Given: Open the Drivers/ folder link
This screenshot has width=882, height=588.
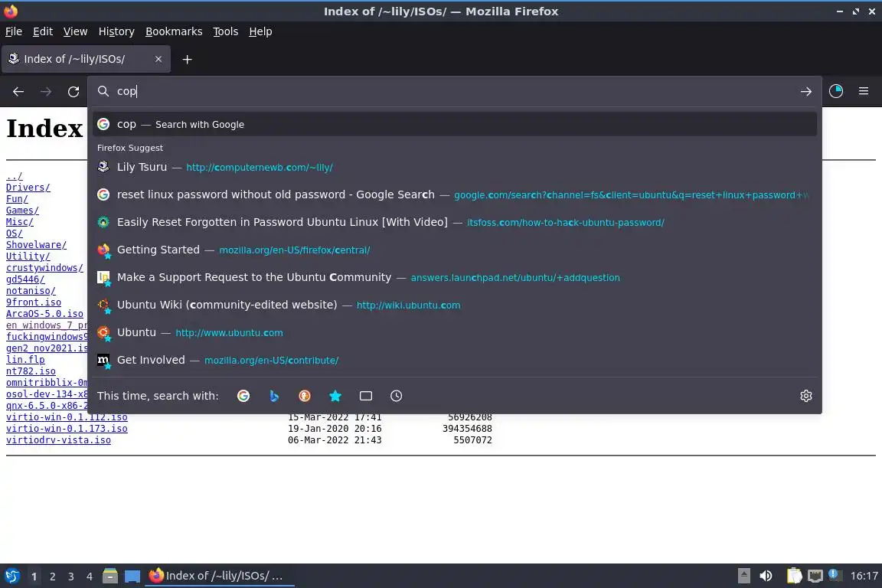Looking at the screenshot, I should pyautogui.click(x=28, y=188).
